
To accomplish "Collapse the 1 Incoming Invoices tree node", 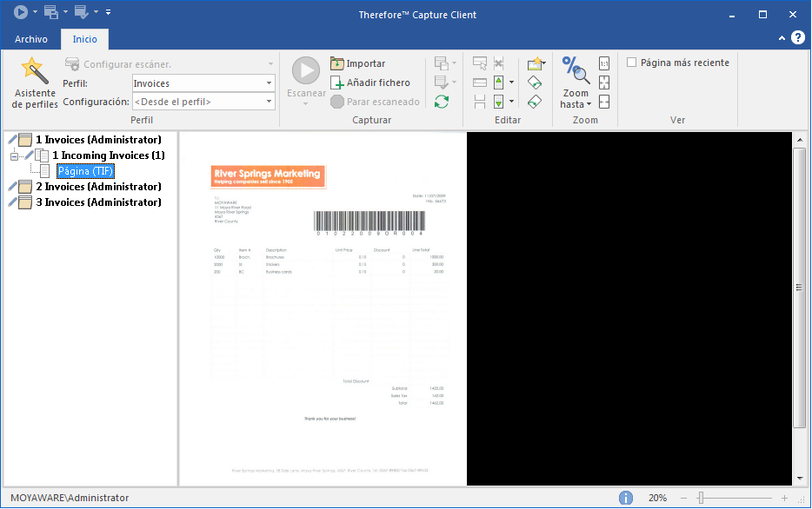I will pyautogui.click(x=15, y=155).
